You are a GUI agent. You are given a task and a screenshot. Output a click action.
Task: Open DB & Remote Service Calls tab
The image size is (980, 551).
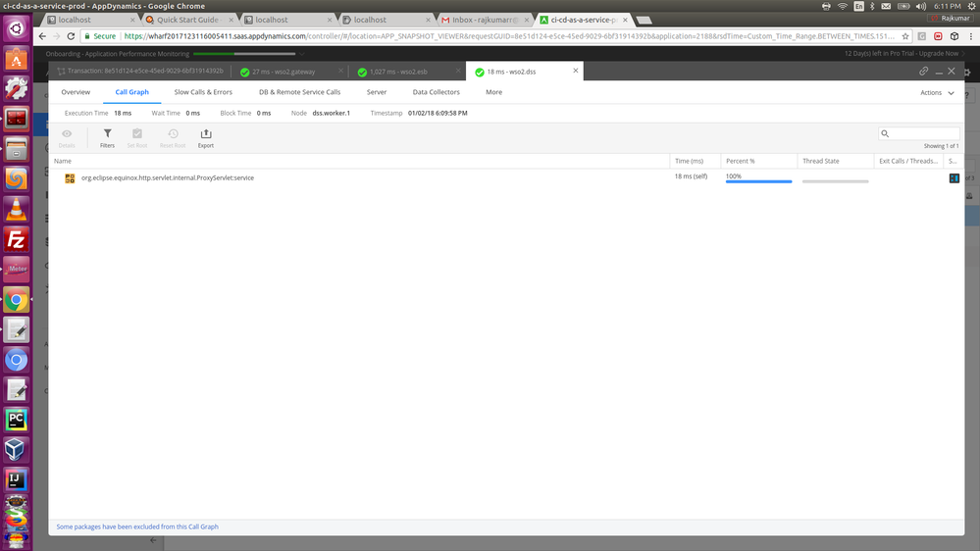click(299, 92)
